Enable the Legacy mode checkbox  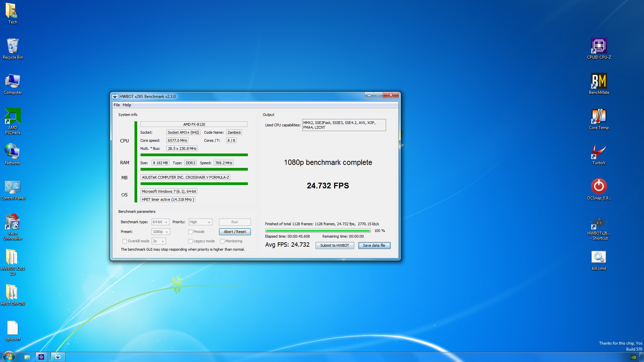[190, 241]
